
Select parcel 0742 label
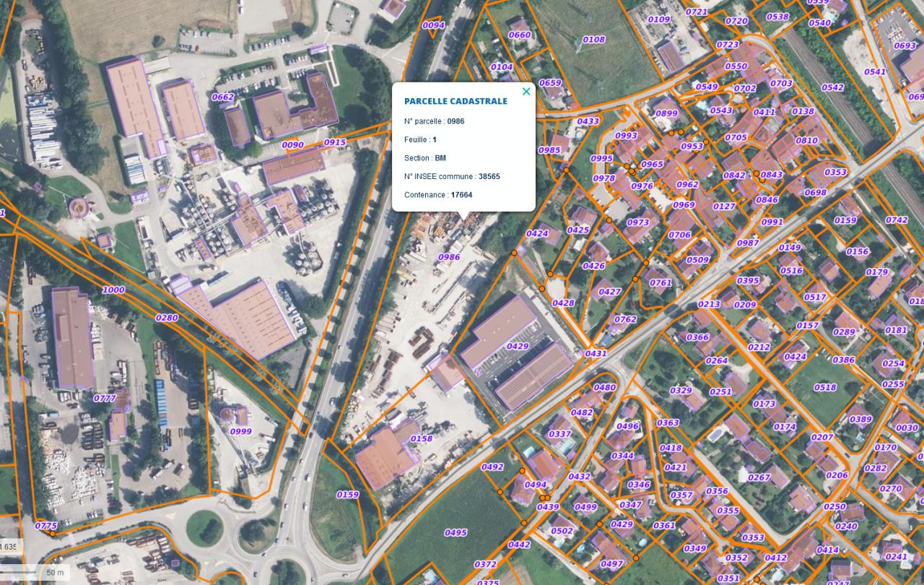(x=897, y=220)
